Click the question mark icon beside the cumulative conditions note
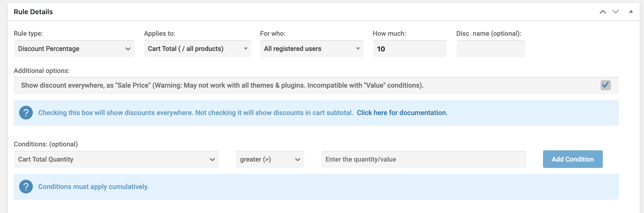 point(26,187)
